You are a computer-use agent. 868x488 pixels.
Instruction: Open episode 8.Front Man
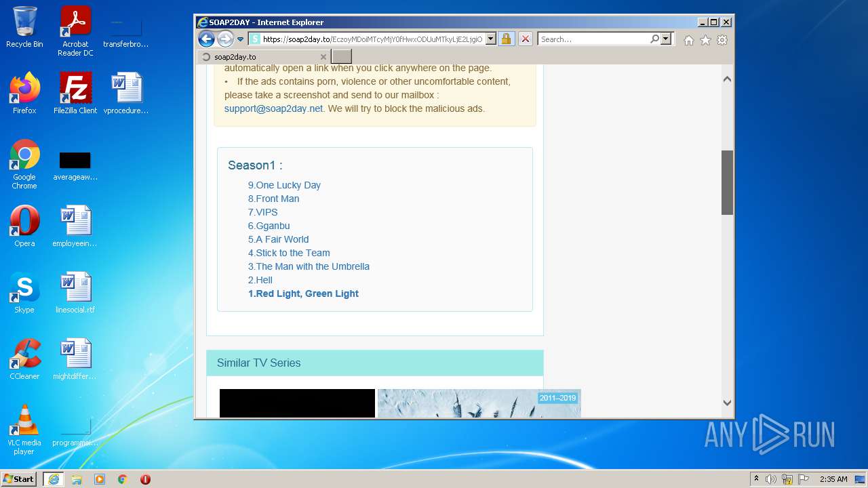tap(273, 199)
